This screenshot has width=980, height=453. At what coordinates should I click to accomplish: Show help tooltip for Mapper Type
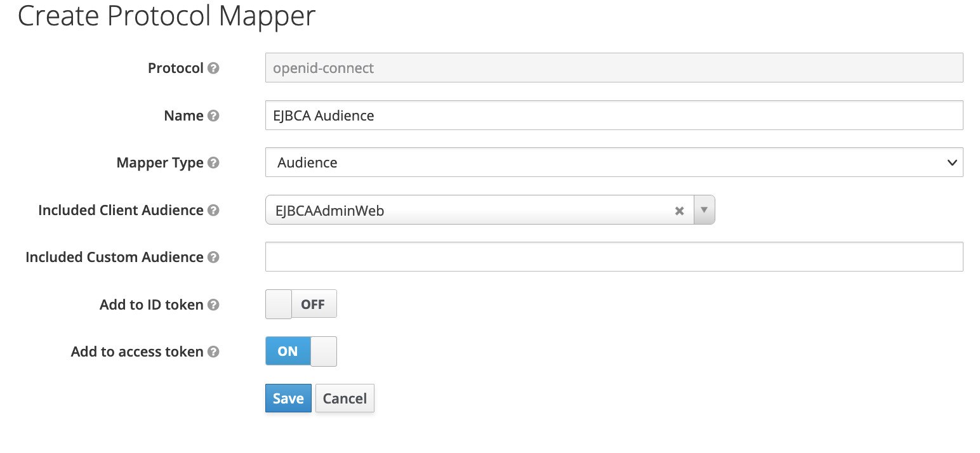(213, 162)
